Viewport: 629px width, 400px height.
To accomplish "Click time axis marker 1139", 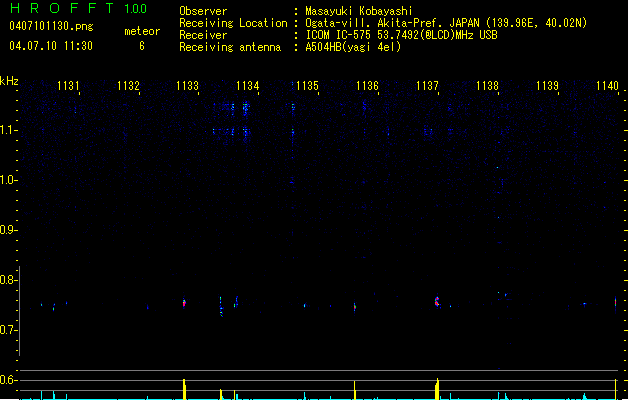I will 547,86.
